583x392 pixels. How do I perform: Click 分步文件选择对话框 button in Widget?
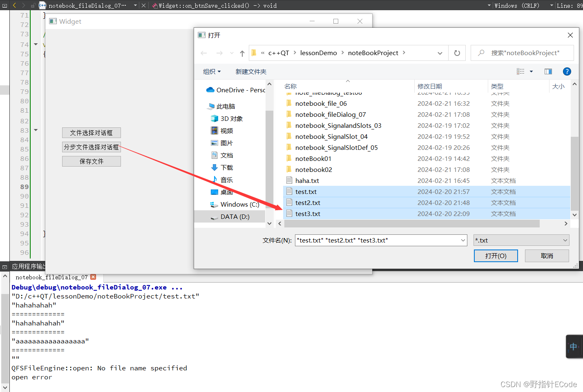coord(92,147)
